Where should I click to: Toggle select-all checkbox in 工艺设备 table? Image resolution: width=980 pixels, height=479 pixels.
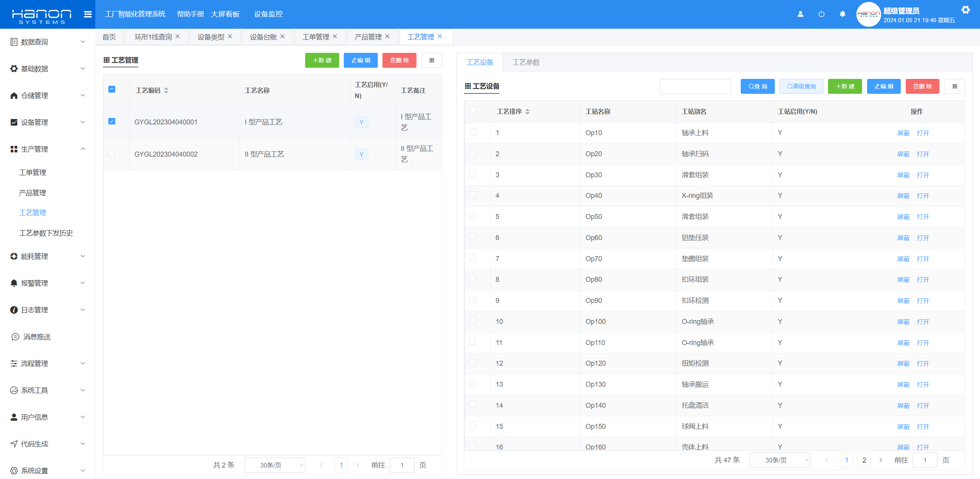[473, 110]
